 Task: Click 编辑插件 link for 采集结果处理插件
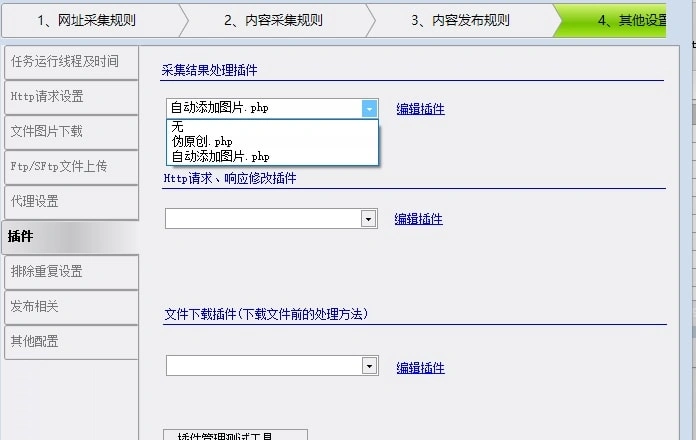[x=420, y=109]
